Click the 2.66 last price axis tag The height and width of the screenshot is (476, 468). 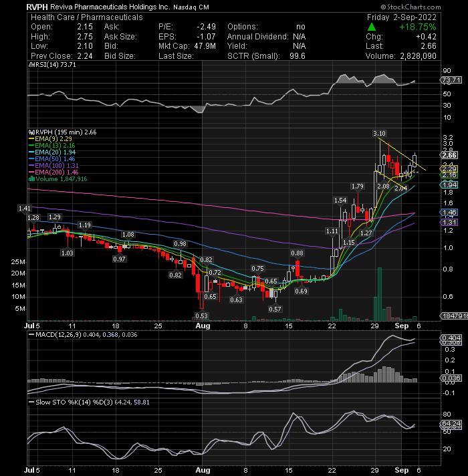(449, 155)
